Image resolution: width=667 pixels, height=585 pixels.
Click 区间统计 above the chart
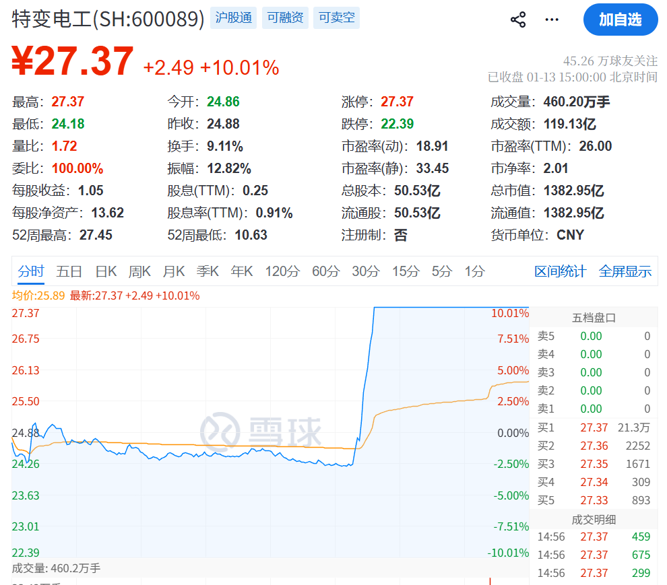coord(560,271)
